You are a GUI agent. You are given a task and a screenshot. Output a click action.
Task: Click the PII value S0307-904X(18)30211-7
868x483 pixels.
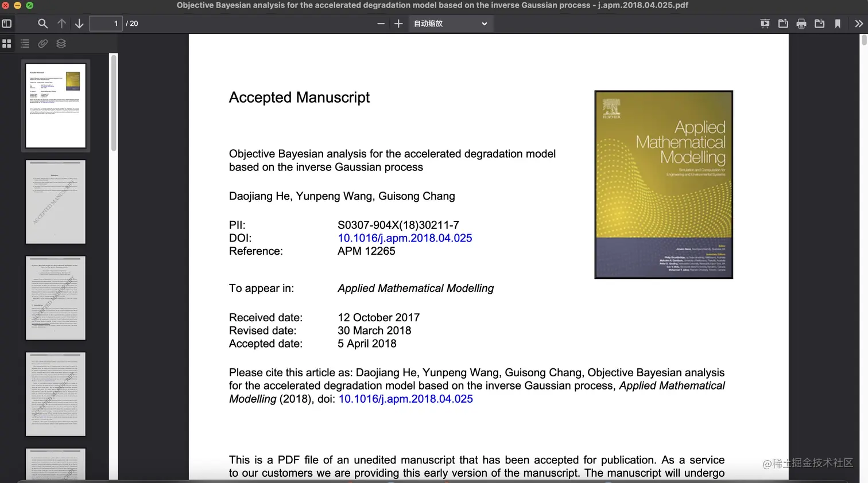398,225
